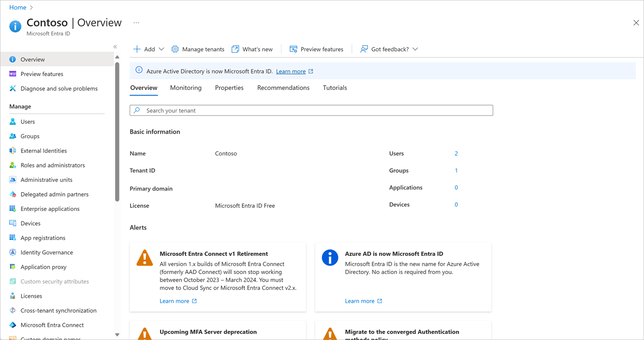The height and width of the screenshot is (340, 644).
Task: Open the ellipsis more options menu
Action: point(136,22)
